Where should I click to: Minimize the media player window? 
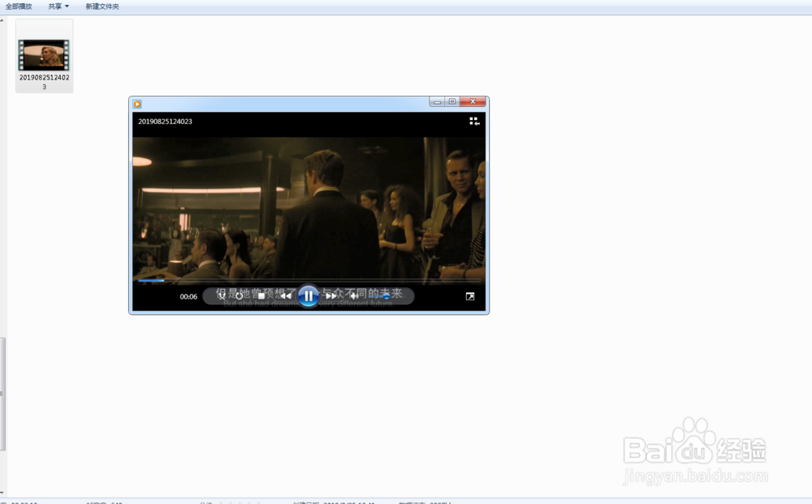click(437, 101)
